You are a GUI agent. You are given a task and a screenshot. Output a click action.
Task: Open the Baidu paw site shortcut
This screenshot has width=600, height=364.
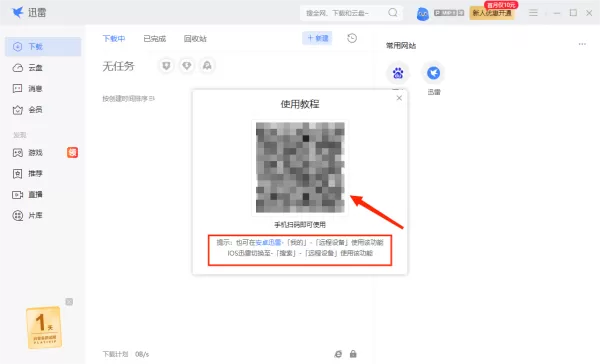coord(398,73)
